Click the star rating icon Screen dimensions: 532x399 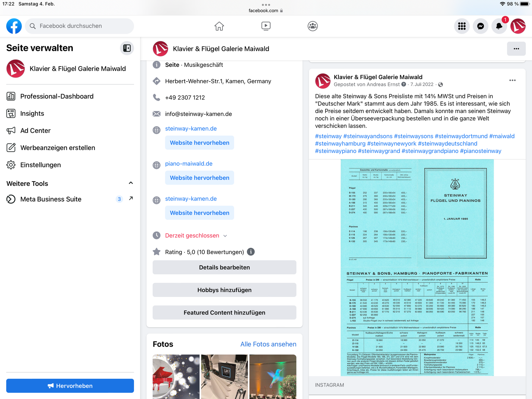156,252
